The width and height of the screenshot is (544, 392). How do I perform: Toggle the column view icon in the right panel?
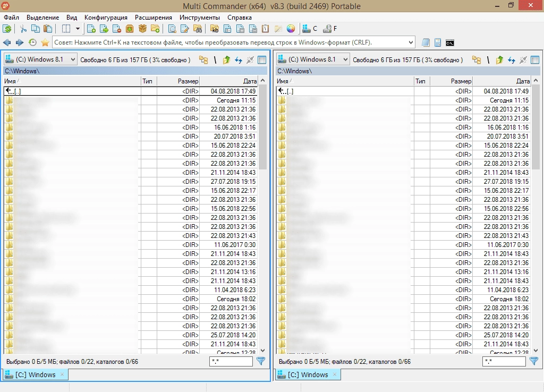(535, 59)
